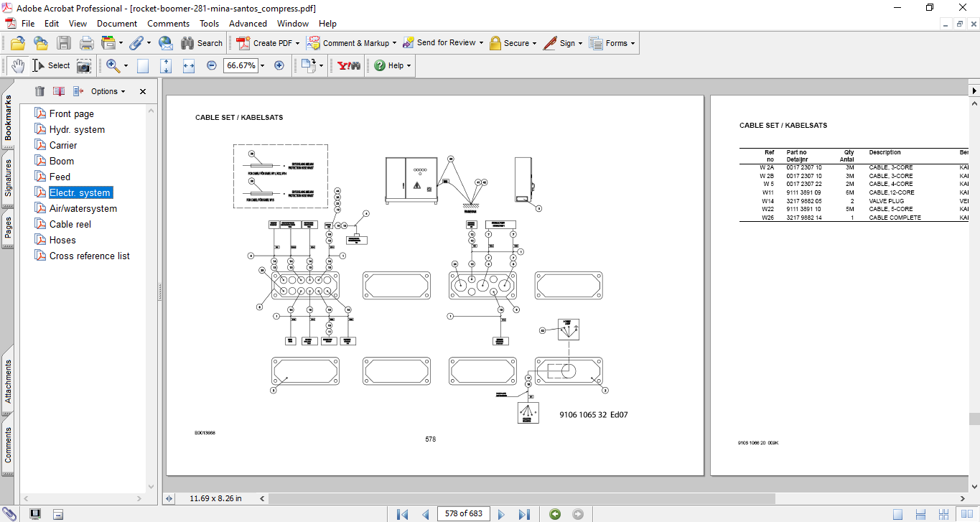
Task: Click the Print icon
Action: pyautogui.click(x=87, y=43)
